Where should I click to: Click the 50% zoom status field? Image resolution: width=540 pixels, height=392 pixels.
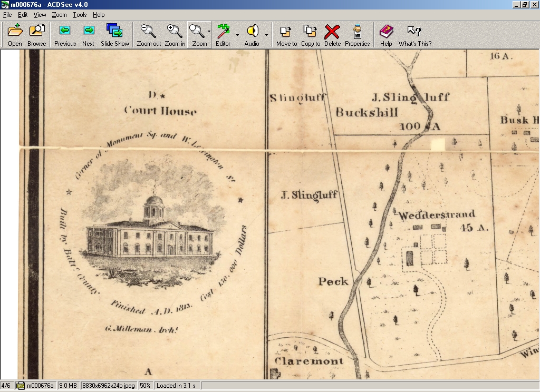(x=146, y=386)
